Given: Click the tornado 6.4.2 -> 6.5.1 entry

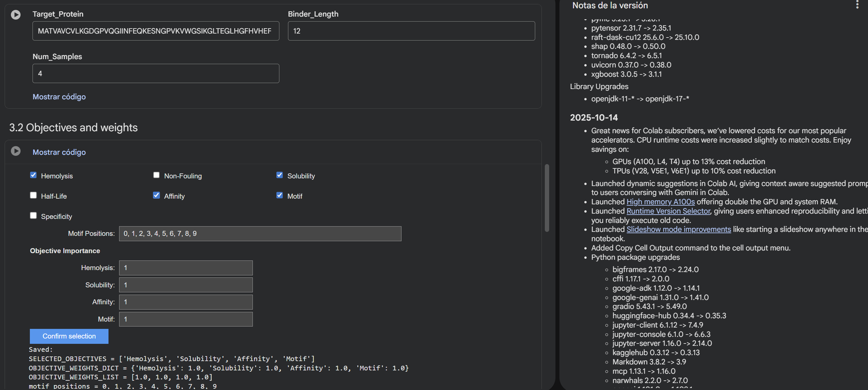Looking at the screenshot, I should [626, 56].
